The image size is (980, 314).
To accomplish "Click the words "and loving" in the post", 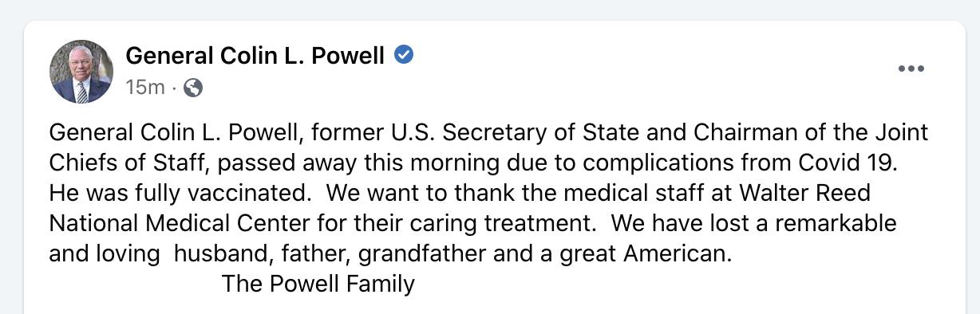I will 105,253.
